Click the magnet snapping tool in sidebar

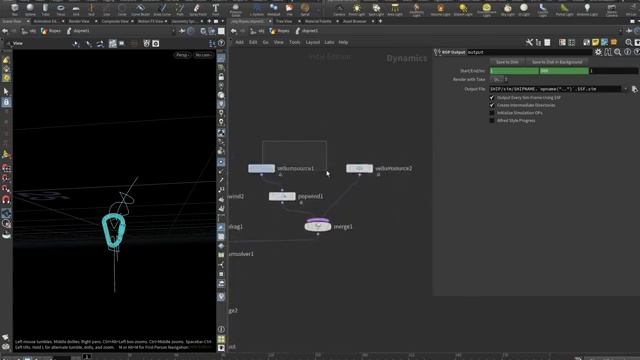pyautogui.click(x=6, y=200)
